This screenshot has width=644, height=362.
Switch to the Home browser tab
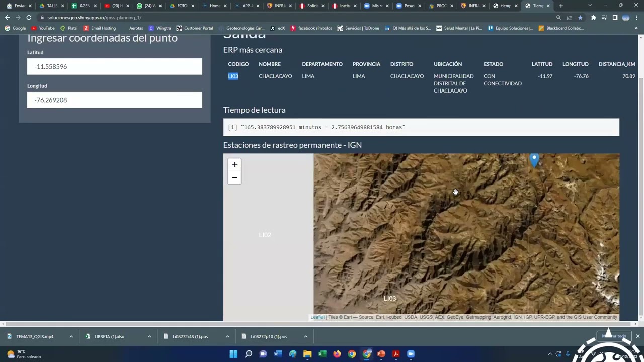pyautogui.click(x=214, y=6)
